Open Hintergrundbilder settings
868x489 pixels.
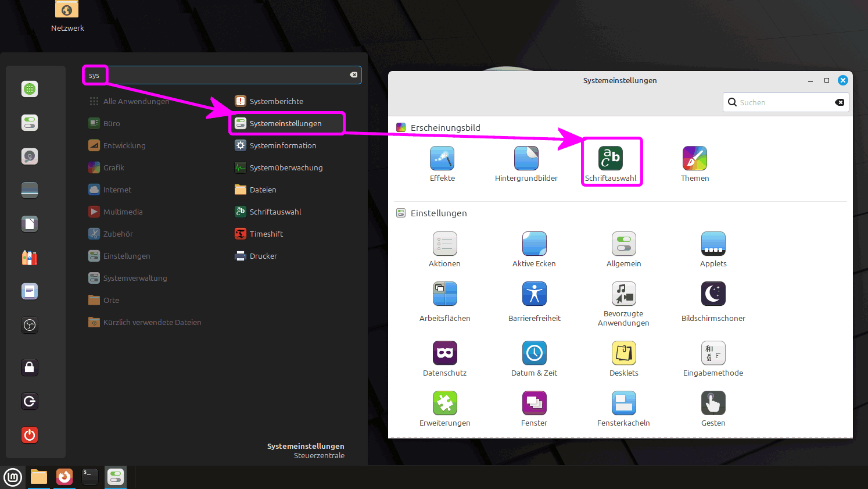click(x=526, y=159)
